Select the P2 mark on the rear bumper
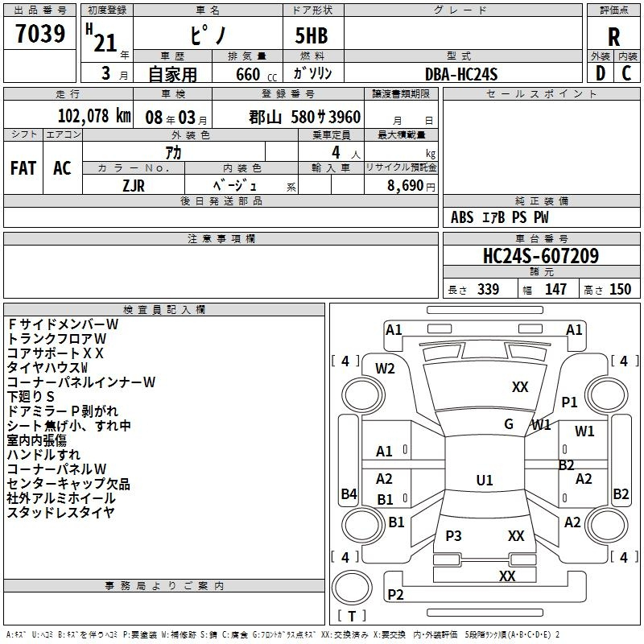The height and width of the screenshot is (644, 644). pos(395,595)
